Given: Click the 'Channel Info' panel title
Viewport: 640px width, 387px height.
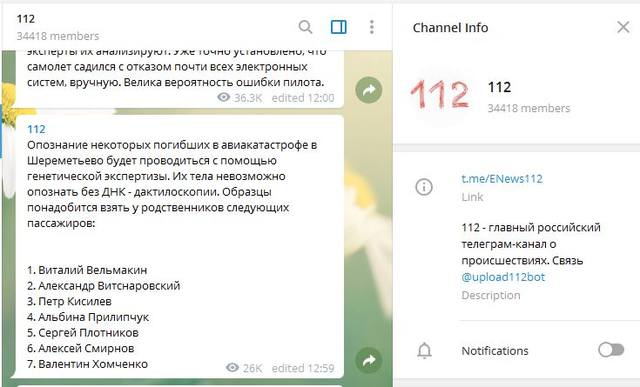Looking at the screenshot, I should coord(450,28).
